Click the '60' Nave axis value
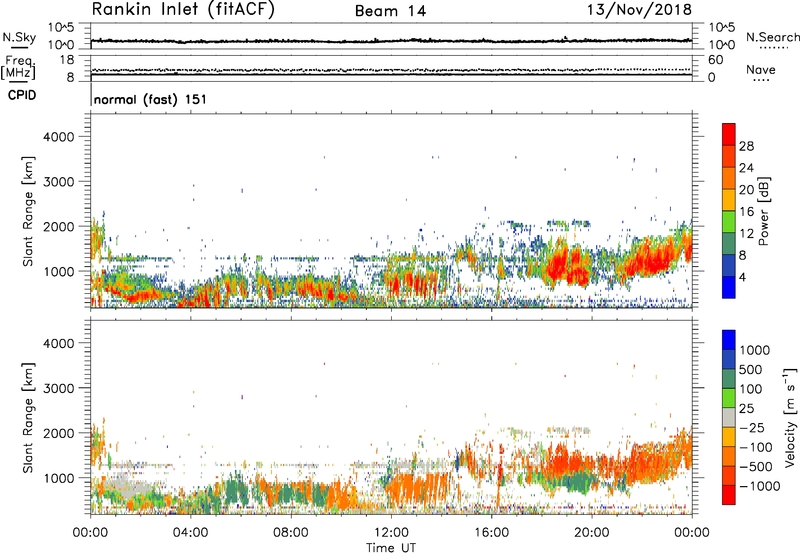Image resolution: width=800 pixels, height=554 pixels. pos(716,60)
